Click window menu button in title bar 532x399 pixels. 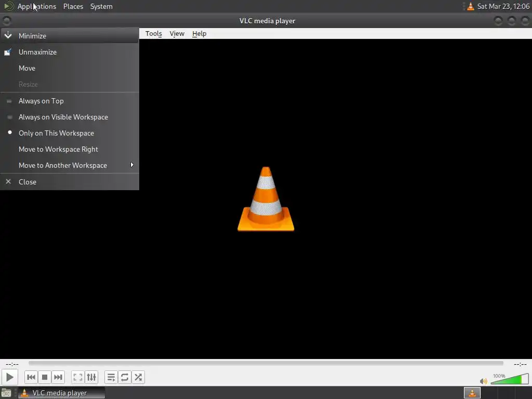(6, 21)
